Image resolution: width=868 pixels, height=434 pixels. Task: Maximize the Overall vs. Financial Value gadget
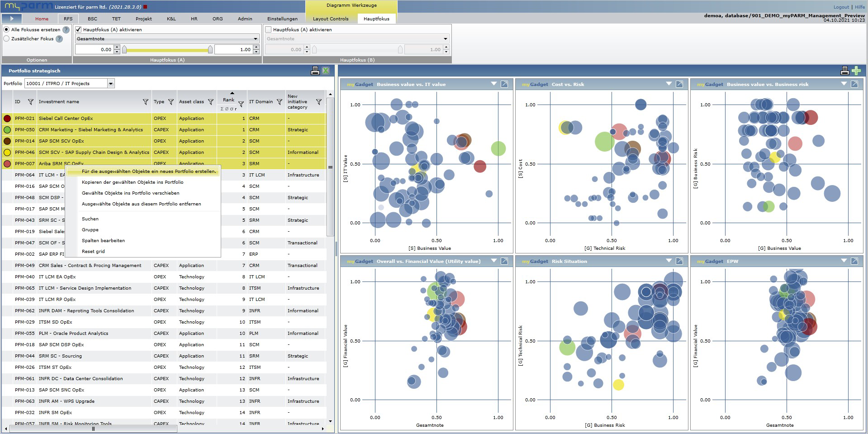tap(504, 261)
